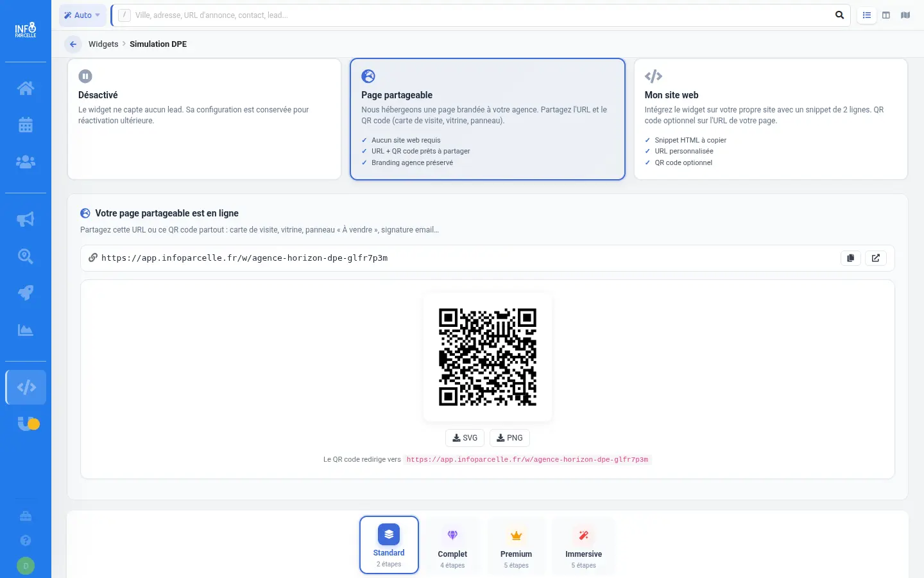Click the link chain icon beside the URL

click(93, 258)
